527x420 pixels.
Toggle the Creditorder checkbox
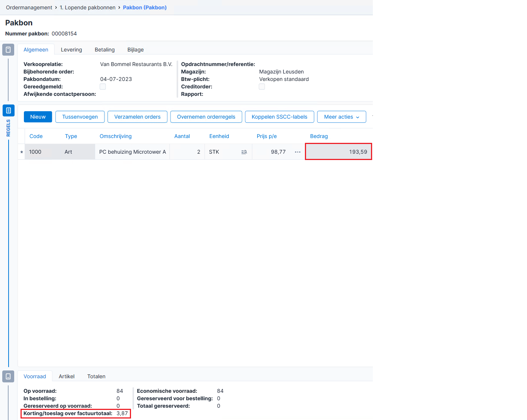click(262, 87)
